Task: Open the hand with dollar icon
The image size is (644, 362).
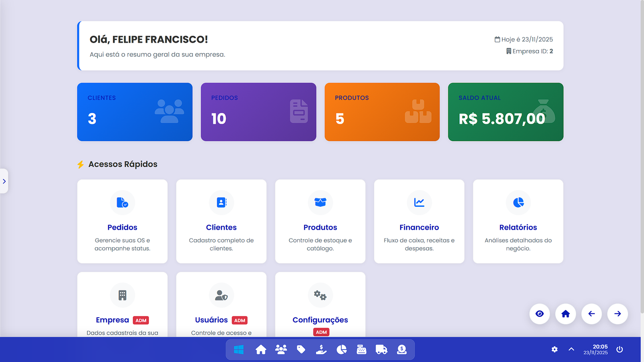Action: pos(321,350)
